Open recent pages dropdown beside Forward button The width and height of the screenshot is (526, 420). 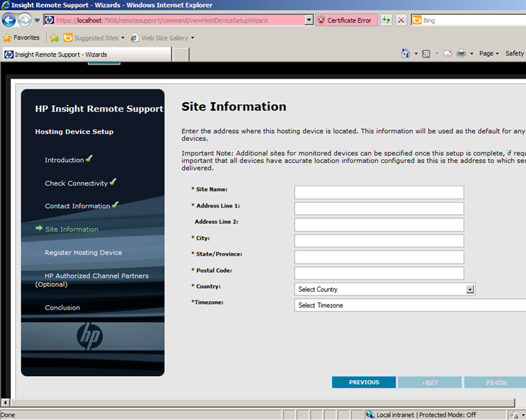(x=37, y=21)
